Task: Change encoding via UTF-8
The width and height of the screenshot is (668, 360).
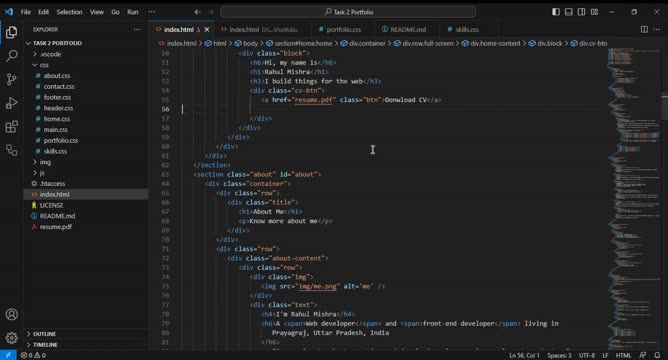Action: [x=587, y=355]
